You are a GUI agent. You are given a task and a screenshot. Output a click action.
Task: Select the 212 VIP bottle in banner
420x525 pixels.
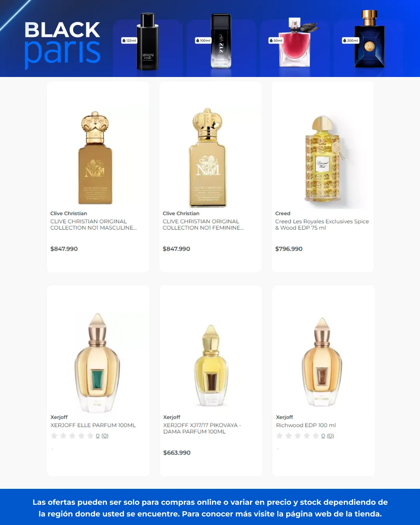[221, 41]
